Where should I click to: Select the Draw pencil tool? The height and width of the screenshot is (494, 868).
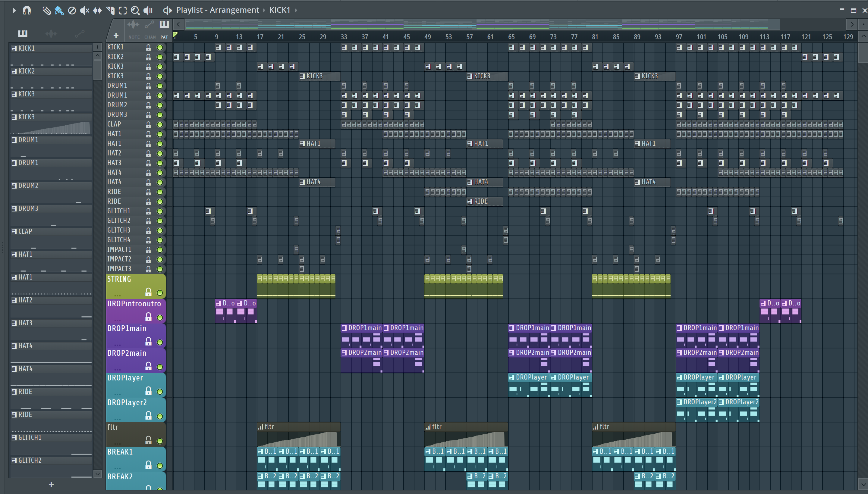[x=46, y=11]
